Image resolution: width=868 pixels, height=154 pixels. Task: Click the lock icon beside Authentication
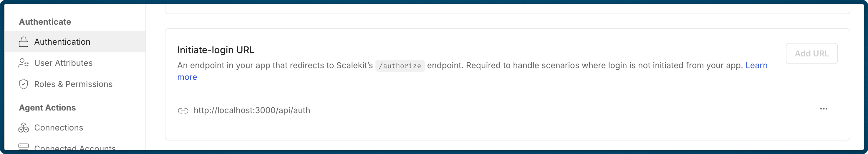coord(23,42)
